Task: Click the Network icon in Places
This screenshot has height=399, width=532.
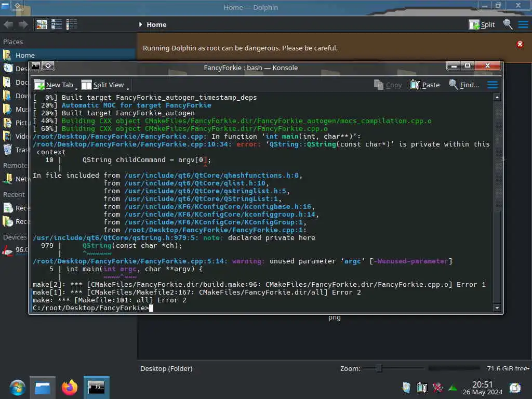Action: pyautogui.click(x=7, y=179)
